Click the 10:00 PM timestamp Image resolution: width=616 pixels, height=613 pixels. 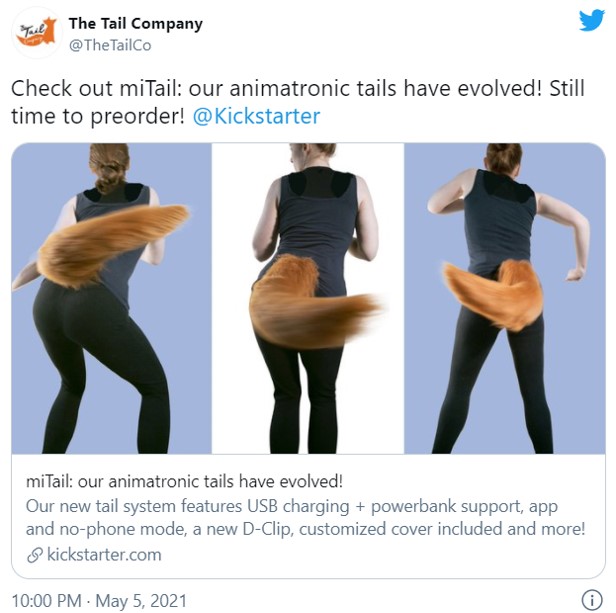[x=46, y=601]
